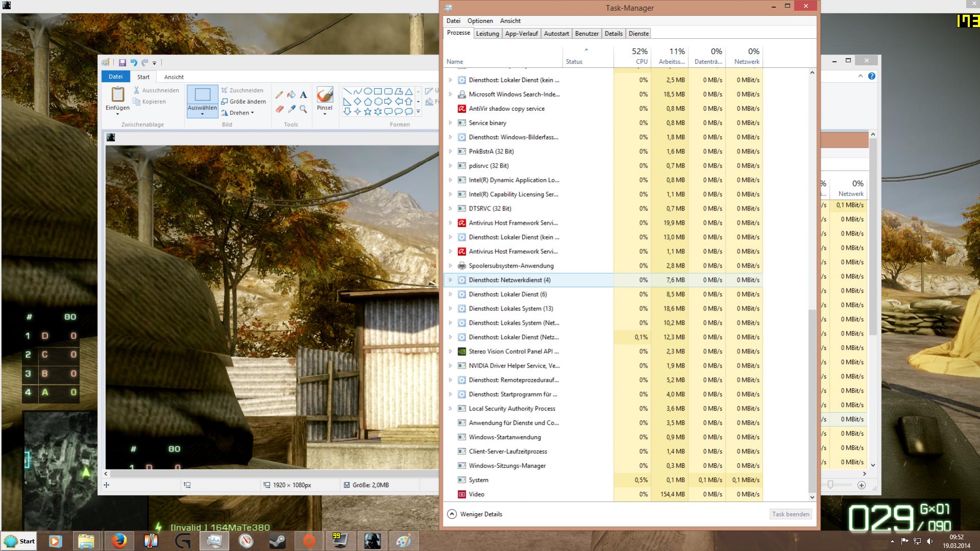Switch to the Leistung tab
This screenshot has width=980, height=551.
point(487,34)
